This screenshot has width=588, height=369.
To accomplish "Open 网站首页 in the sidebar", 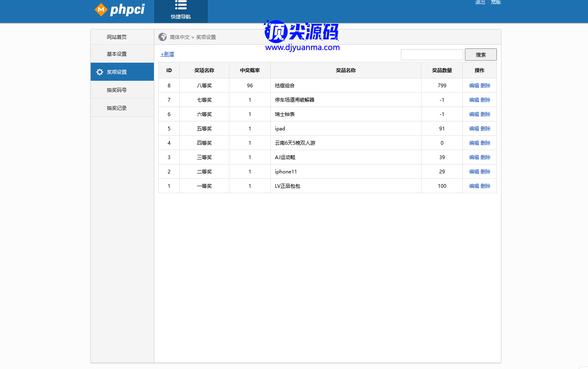I will click(x=117, y=37).
